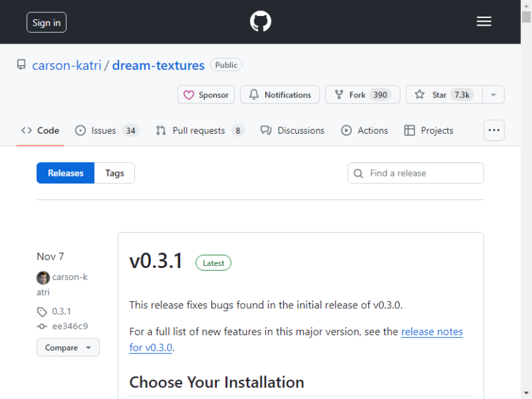Open the Projects tab
Image resolution: width=532 pixels, height=399 pixels.
click(429, 131)
